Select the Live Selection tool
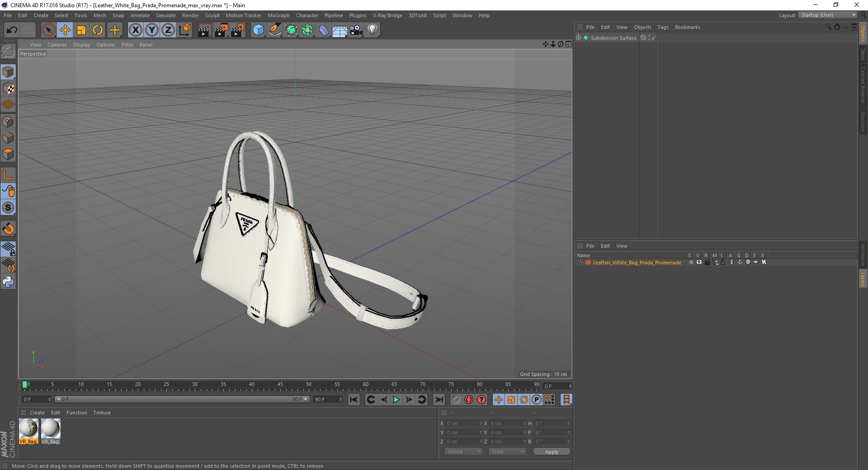The height and width of the screenshot is (470, 868). [48, 30]
